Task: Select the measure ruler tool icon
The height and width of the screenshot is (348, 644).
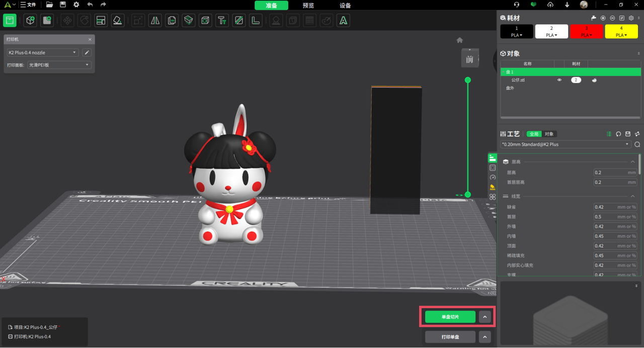Action: (x=256, y=21)
